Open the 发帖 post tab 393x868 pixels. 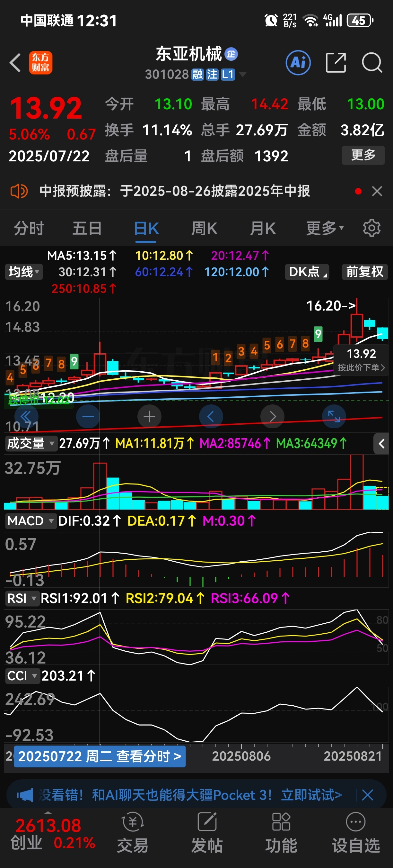pyautogui.click(x=207, y=832)
